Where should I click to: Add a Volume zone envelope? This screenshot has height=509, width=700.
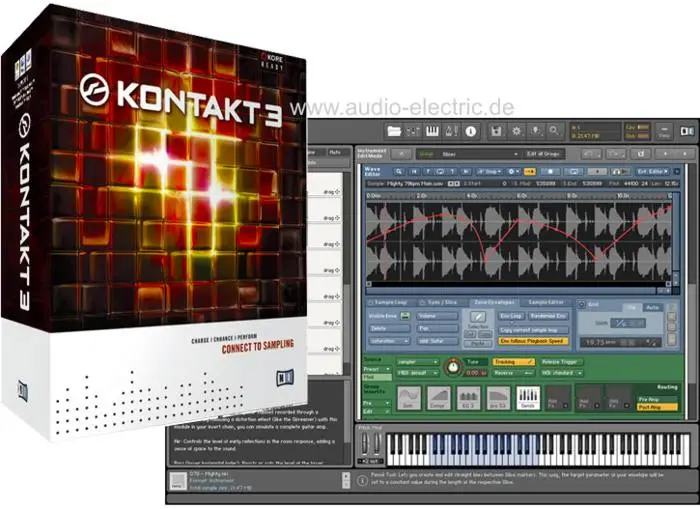(x=437, y=316)
